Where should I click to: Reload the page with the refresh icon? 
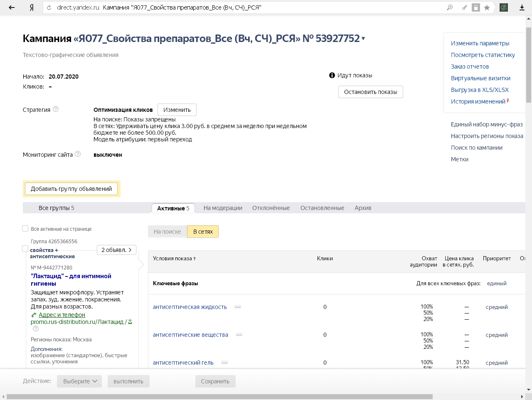pos(49,7)
